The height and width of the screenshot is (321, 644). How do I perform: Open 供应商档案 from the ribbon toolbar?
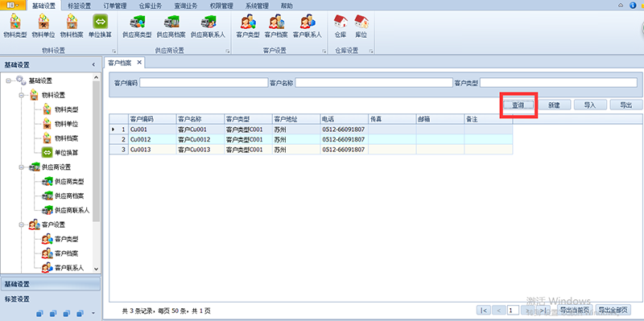(171, 26)
